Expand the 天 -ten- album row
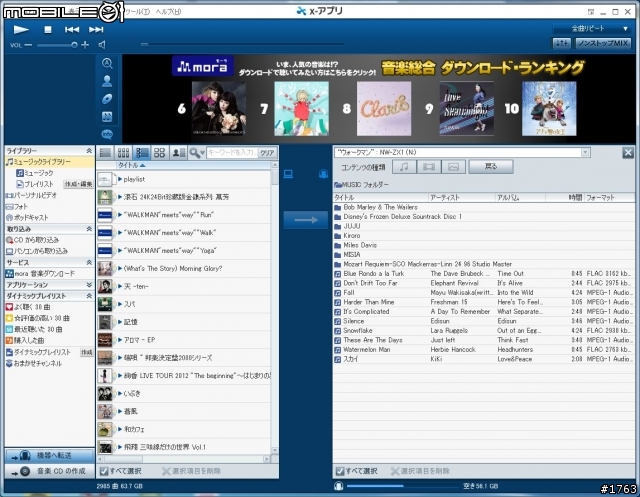Viewport: 640px width, 497px height. [120, 286]
